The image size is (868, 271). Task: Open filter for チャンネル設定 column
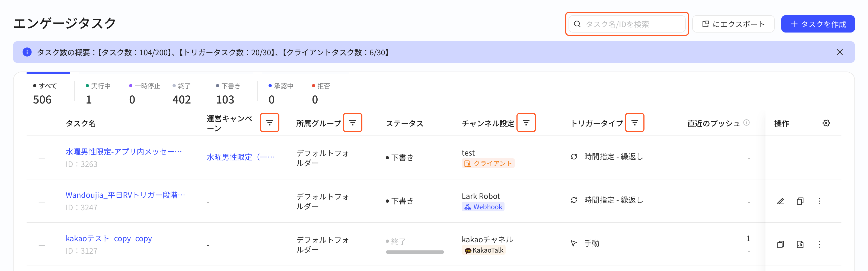[526, 123]
